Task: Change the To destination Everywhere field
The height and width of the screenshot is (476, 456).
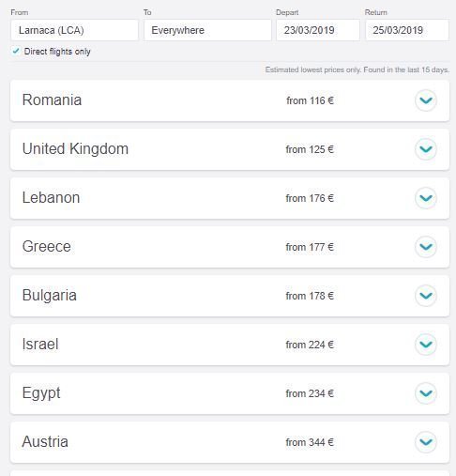Action: tap(207, 30)
